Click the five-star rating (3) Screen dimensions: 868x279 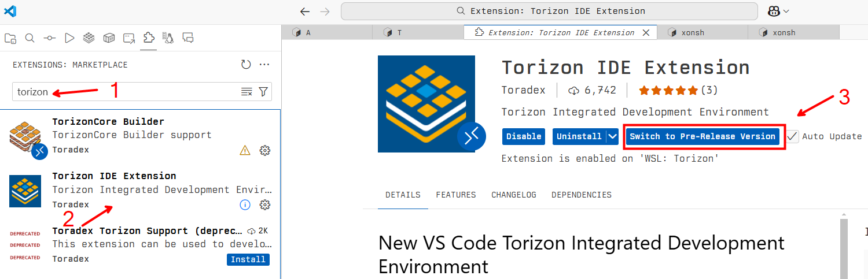tap(678, 90)
